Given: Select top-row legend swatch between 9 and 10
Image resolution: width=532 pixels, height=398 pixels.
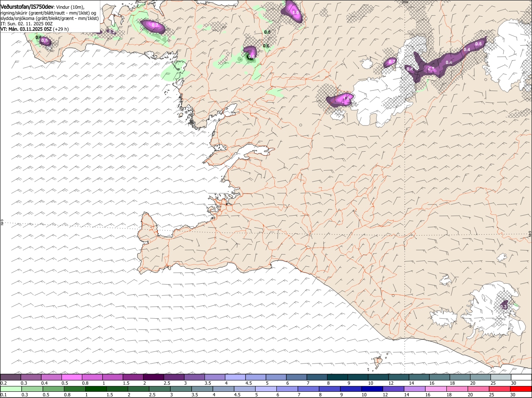Looking at the screenshot, I should tap(357, 377).
